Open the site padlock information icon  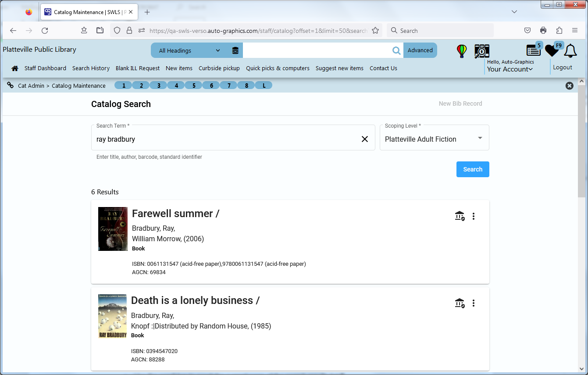tap(129, 31)
